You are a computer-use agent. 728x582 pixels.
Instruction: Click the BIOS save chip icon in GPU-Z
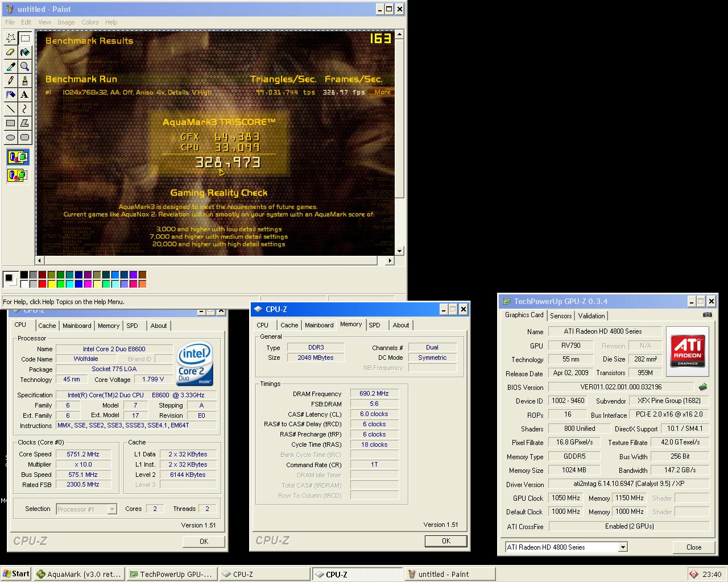pos(703,387)
